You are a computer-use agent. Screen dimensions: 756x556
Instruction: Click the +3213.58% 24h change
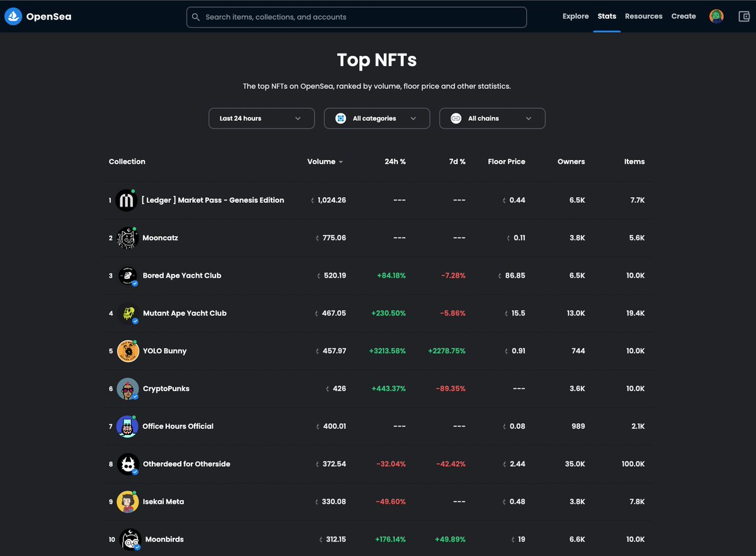pos(387,351)
